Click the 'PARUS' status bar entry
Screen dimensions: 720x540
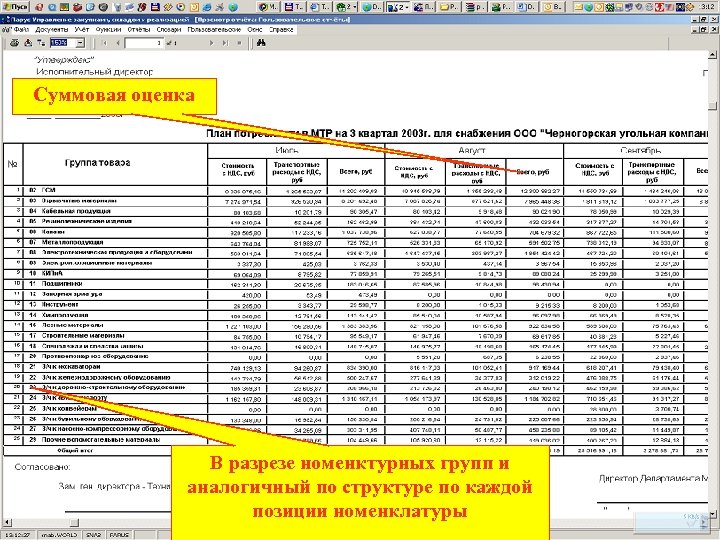[x=119, y=535]
